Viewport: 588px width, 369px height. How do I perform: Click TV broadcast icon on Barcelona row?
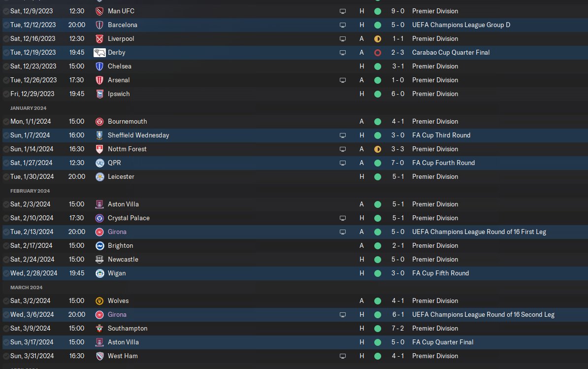[x=343, y=25]
